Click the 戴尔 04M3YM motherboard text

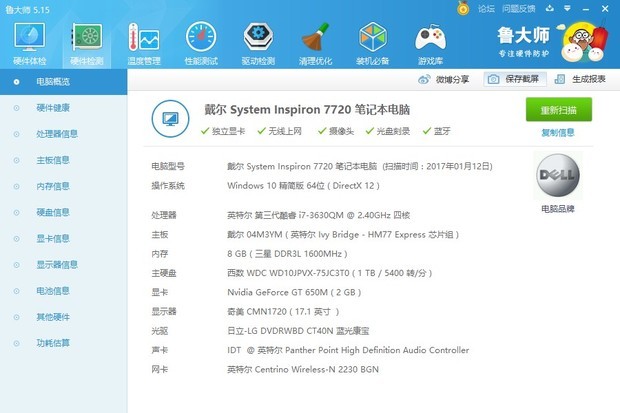pos(343,235)
